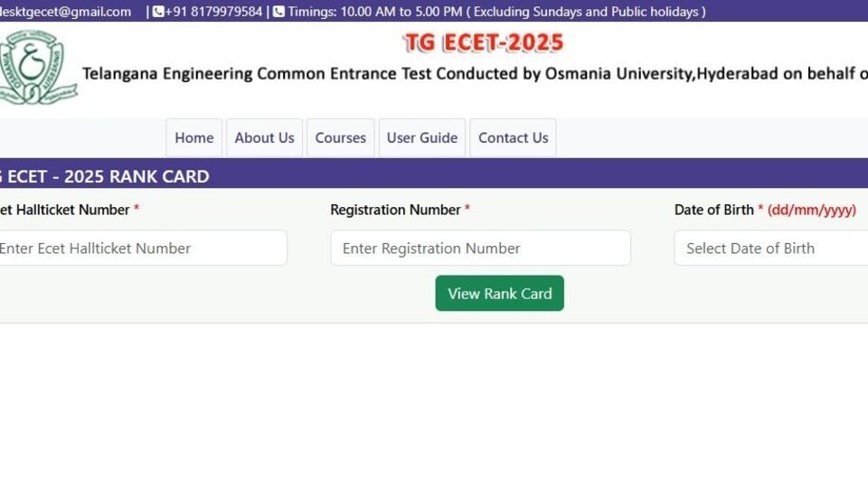The width and height of the screenshot is (868, 488).
Task: Open the gmail.com helpdesk email link
Action: [x=65, y=12]
